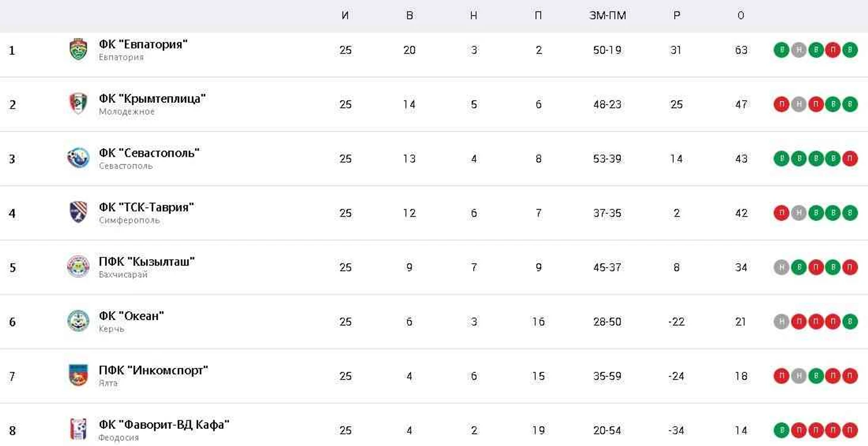Click the Крымтеплица club crest
Viewport: 868px width, 446px height.
click(78, 104)
